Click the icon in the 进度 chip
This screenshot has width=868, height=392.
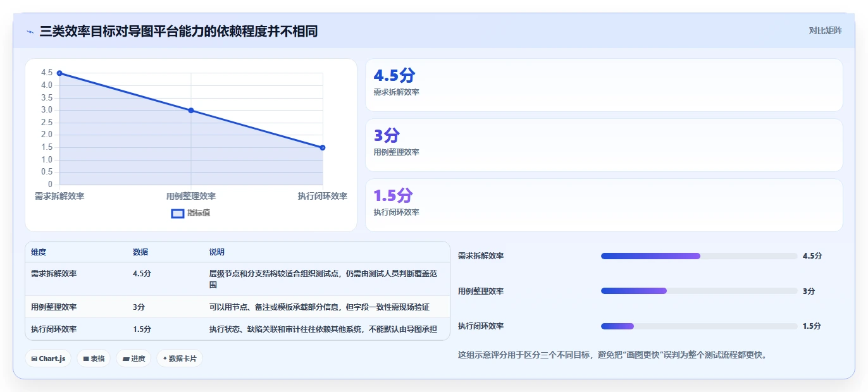(126, 358)
